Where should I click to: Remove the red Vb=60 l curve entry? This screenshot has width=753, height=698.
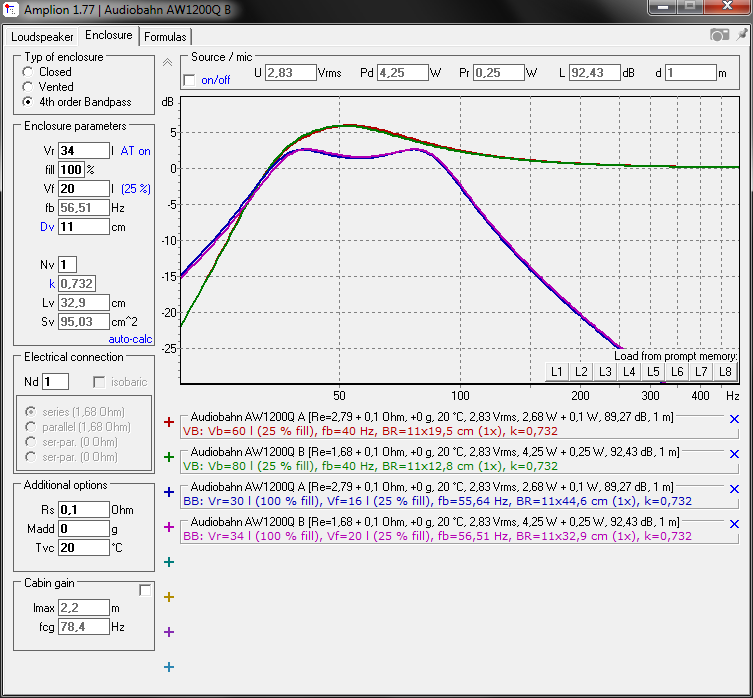click(x=734, y=419)
